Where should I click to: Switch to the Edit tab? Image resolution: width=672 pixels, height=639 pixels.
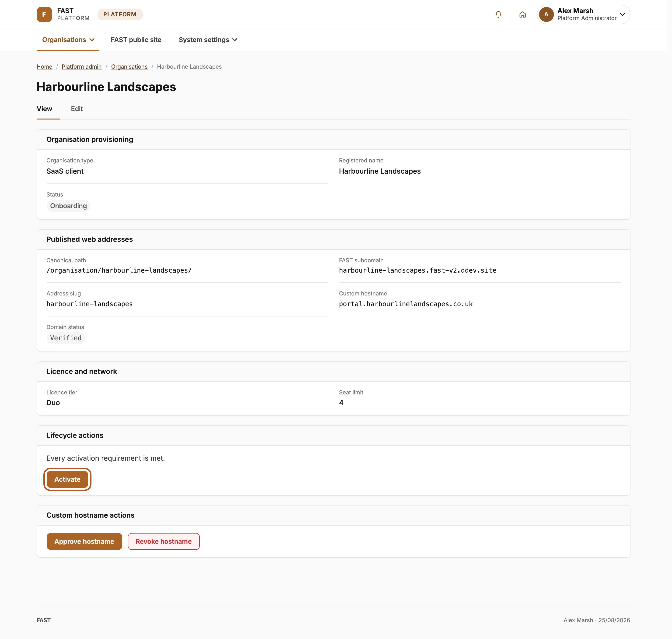tap(77, 109)
